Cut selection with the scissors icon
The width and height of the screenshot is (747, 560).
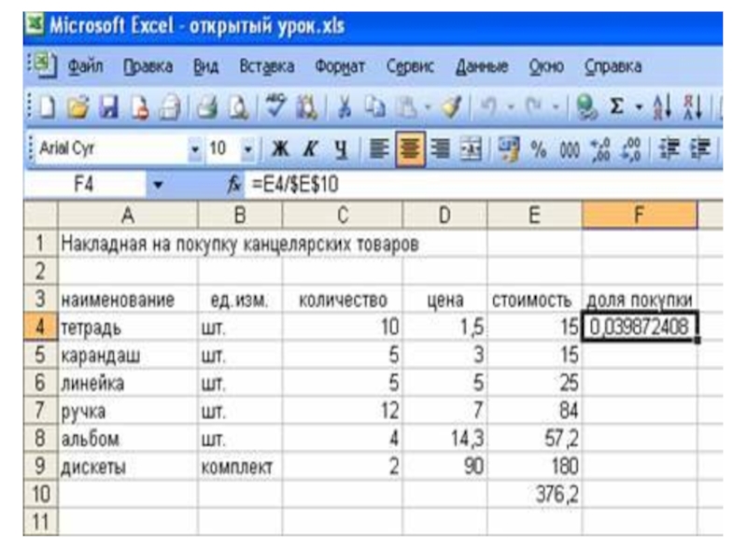coord(344,106)
